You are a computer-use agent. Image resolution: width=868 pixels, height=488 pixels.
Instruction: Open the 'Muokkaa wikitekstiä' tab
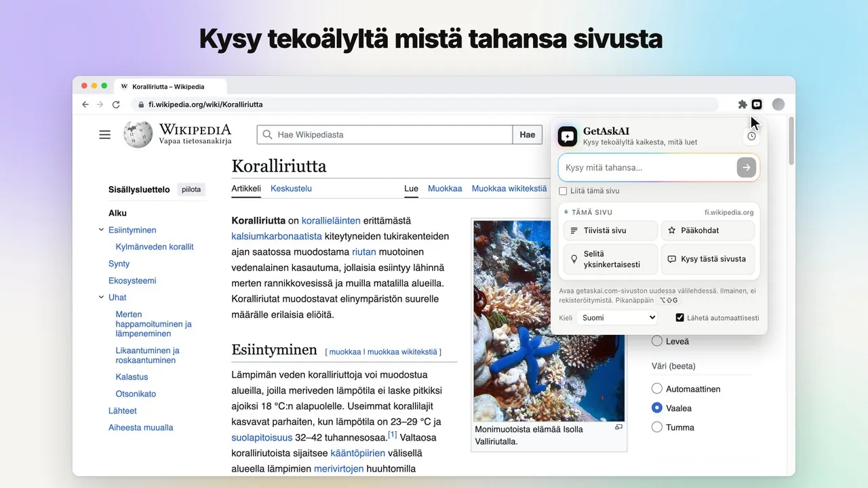pyautogui.click(x=509, y=188)
